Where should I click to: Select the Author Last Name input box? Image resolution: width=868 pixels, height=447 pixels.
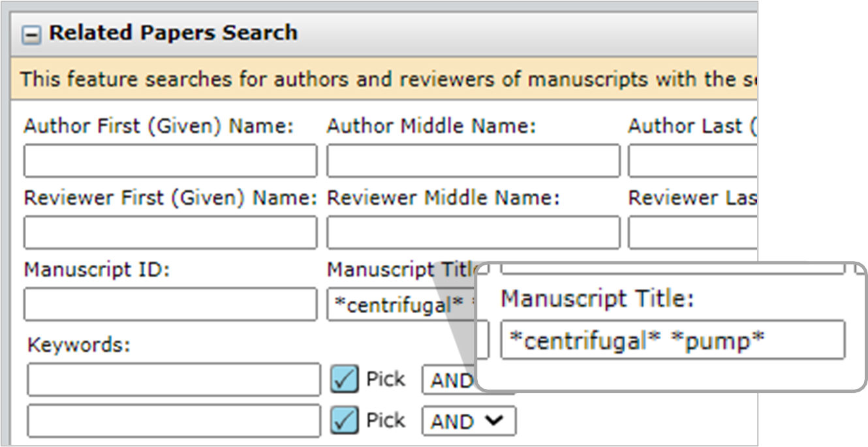pyautogui.click(x=692, y=161)
